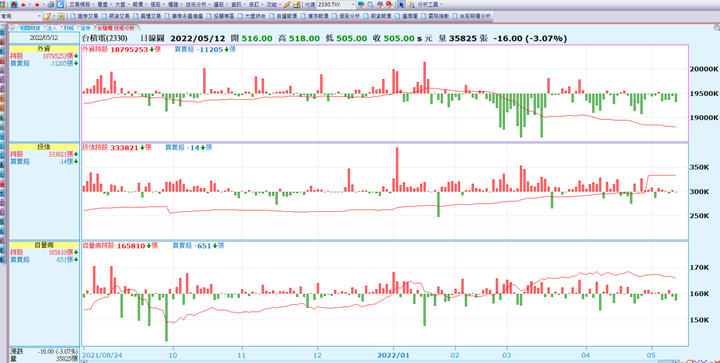
Task: Click the blue window icon after printer
Action: (60, 5)
